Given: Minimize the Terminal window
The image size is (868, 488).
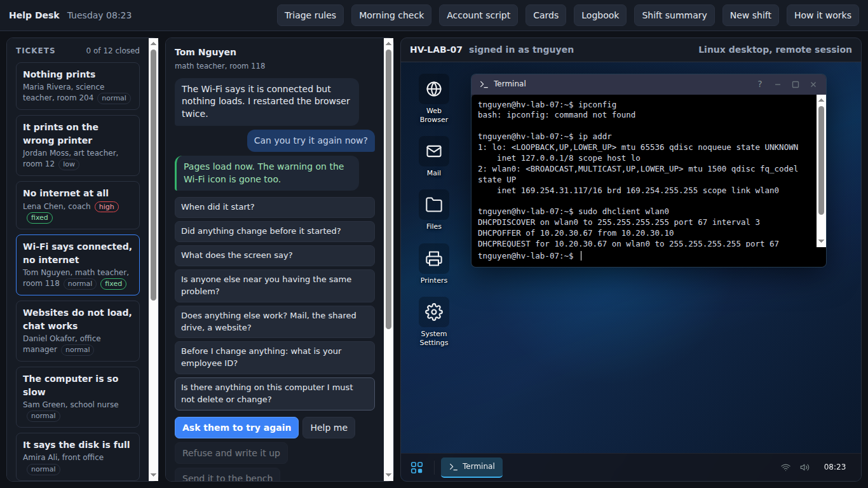Looking at the screenshot, I should click(777, 84).
